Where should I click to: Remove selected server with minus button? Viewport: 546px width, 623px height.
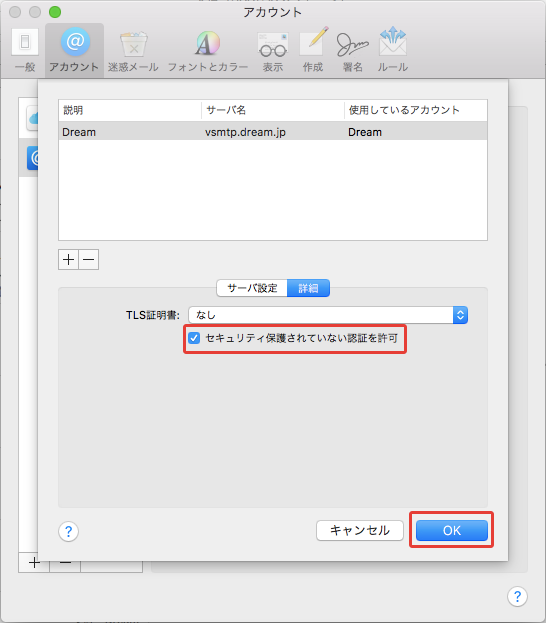89,259
